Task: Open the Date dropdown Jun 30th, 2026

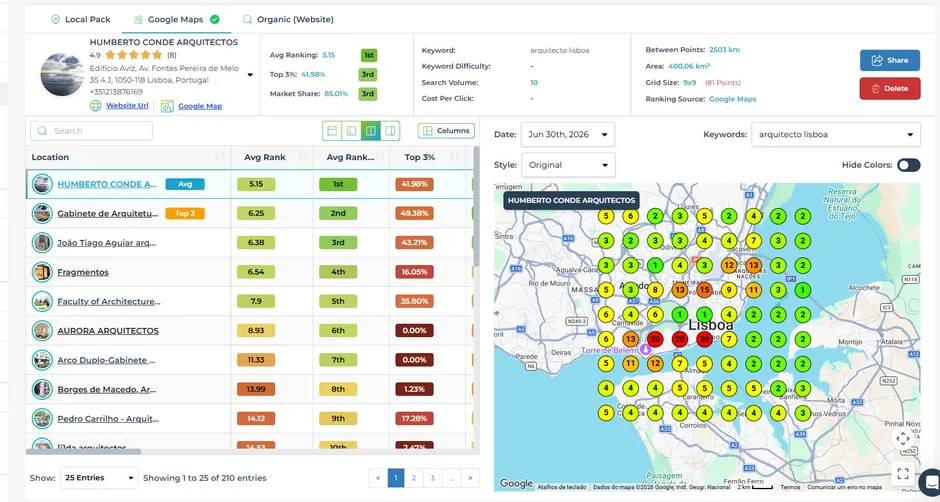Action: (x=568, y=134)
